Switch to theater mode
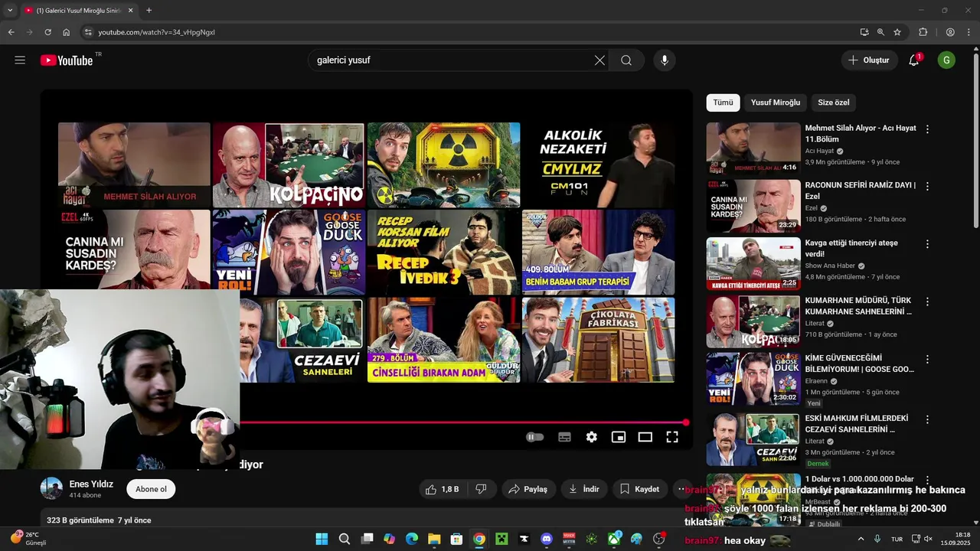 645,437
